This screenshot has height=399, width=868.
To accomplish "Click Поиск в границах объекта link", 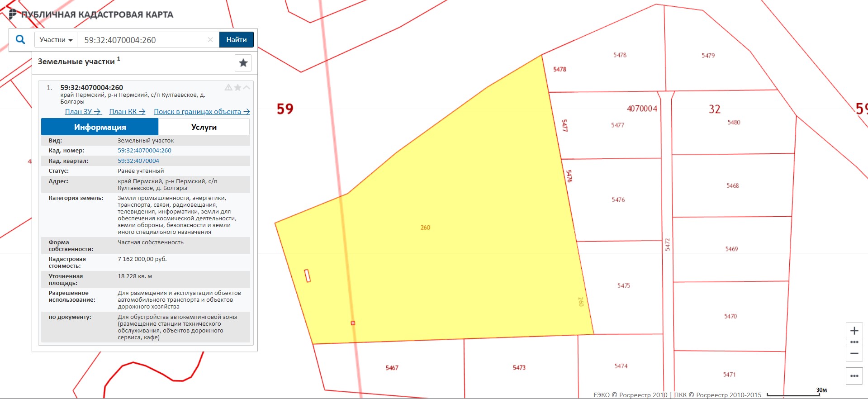I will pos(201,112).
